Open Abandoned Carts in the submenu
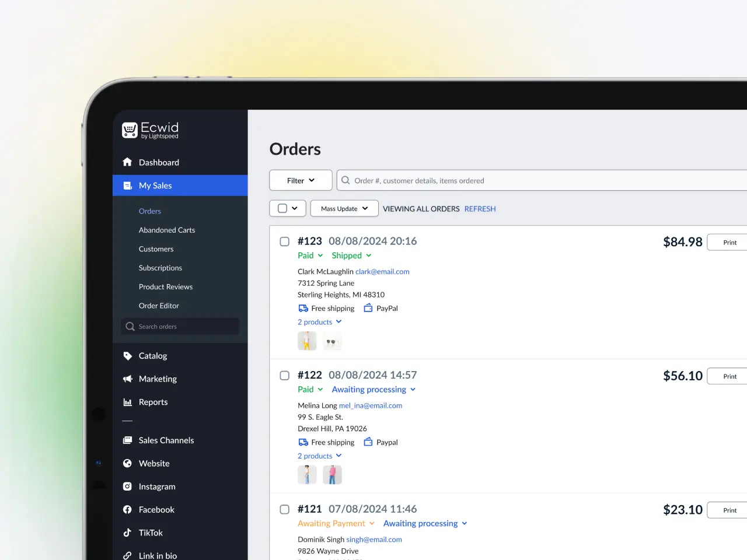Viewport: 747px width, 560px height. [x=167, y=230]
